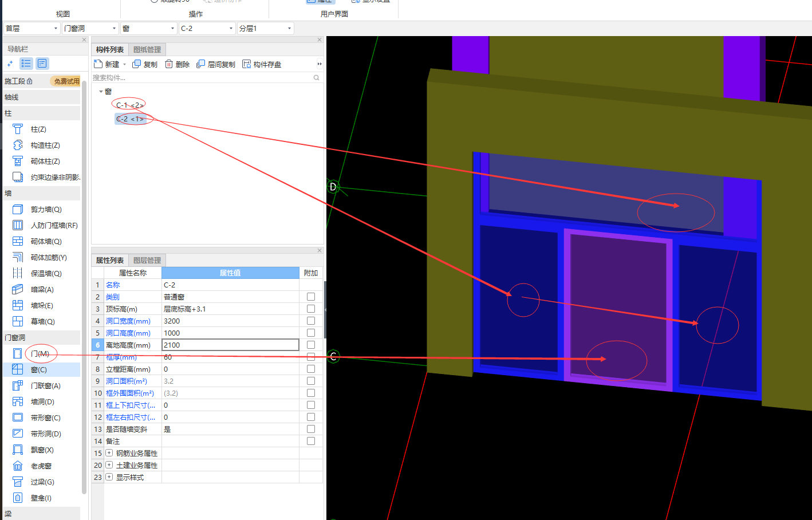The height and width of the screenshot is (520, 812).
Task: Click the 构件存盘 button
Action: point(262,64)
